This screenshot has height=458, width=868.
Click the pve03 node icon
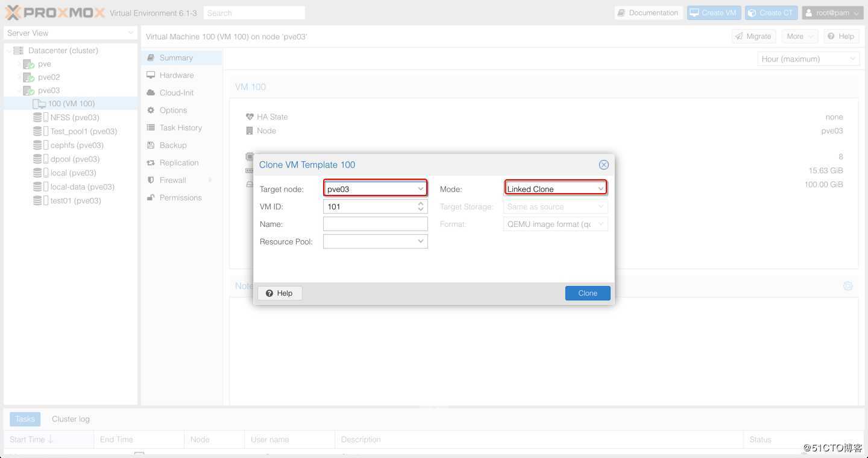click(x=28, y=91)
